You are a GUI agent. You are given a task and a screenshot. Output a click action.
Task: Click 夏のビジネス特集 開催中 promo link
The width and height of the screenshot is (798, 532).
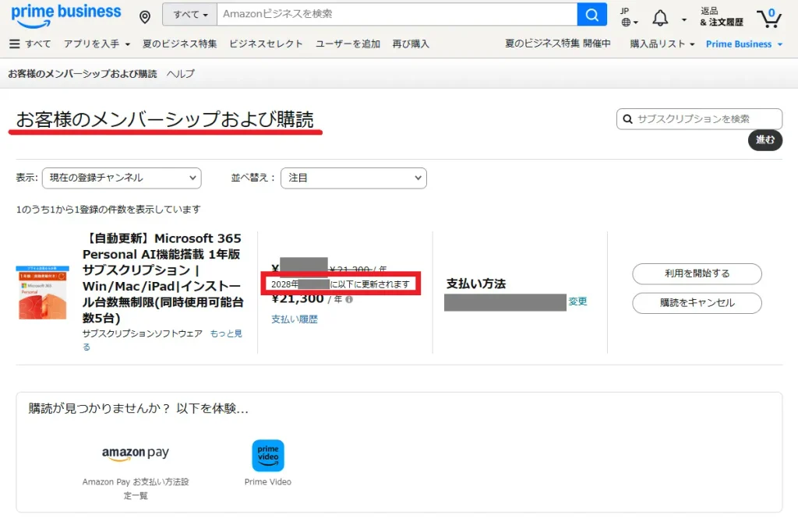click(558, 44)
